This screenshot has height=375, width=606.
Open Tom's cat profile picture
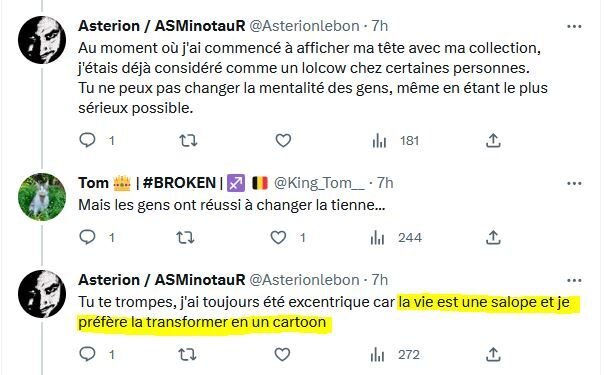pyautogui.click(x=42, y=197)
